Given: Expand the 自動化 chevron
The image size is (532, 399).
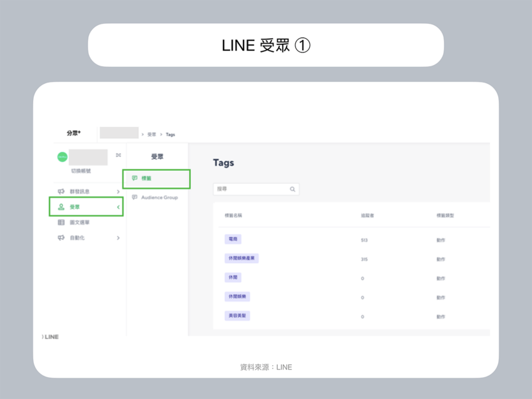Looking at the screenshot, I should coord(118,238).
